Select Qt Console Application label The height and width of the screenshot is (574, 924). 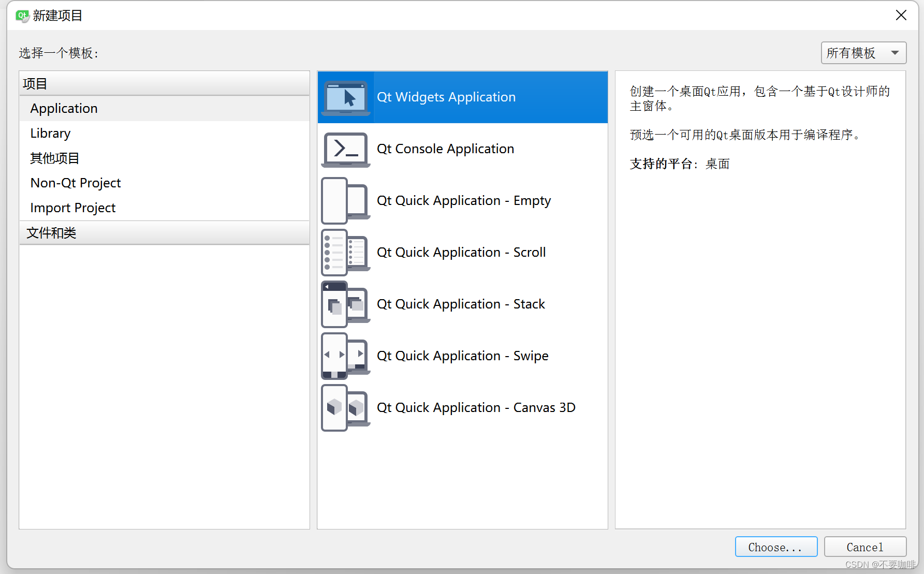(445, 149)
